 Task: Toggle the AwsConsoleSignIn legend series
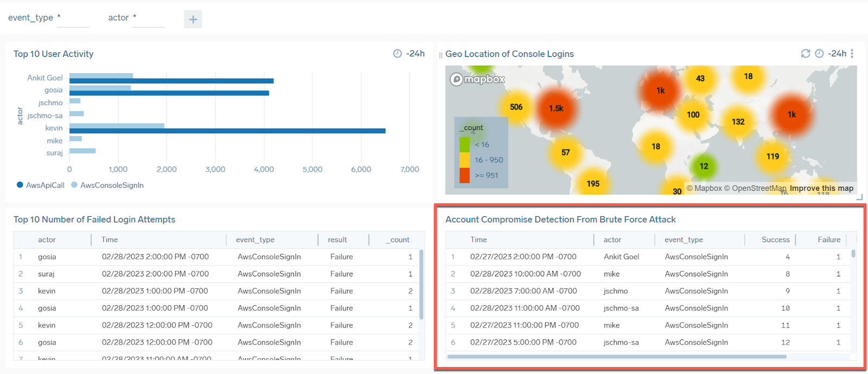(107, 185)
